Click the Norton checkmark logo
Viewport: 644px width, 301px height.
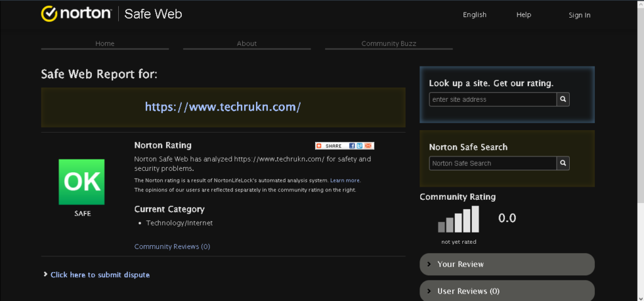point(49,14)
